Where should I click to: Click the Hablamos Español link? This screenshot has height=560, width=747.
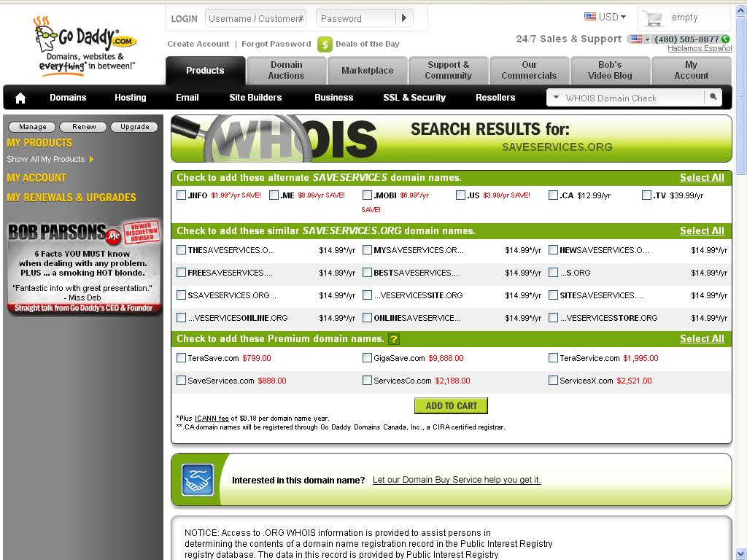(700, 48)
